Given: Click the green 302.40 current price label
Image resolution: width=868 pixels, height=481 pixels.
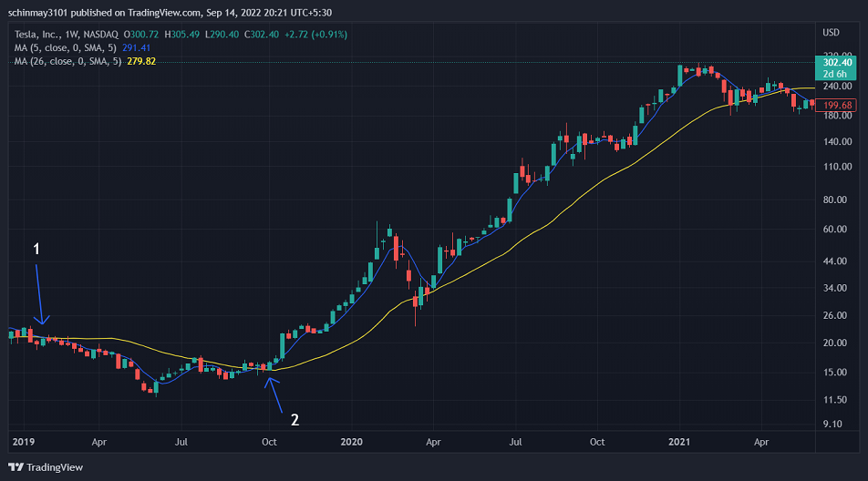Looking at the screenshot, I should 835,68.
